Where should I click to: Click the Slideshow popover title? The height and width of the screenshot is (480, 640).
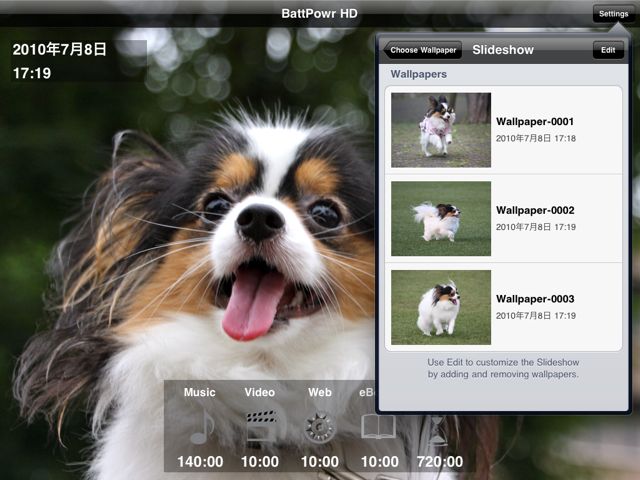503,50
